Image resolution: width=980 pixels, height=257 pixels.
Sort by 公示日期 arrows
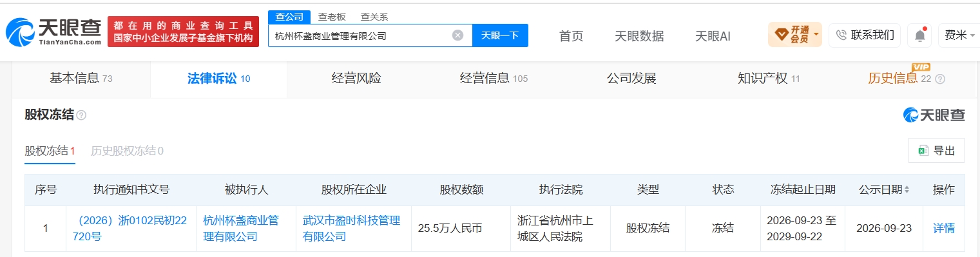907,190
